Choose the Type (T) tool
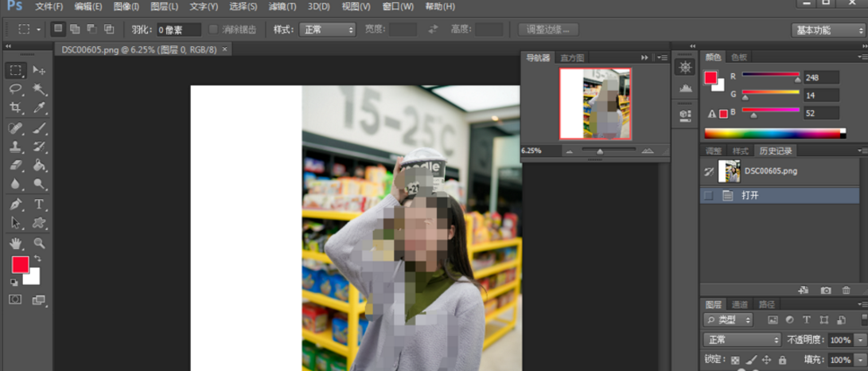868x371 pixels. 39,205
